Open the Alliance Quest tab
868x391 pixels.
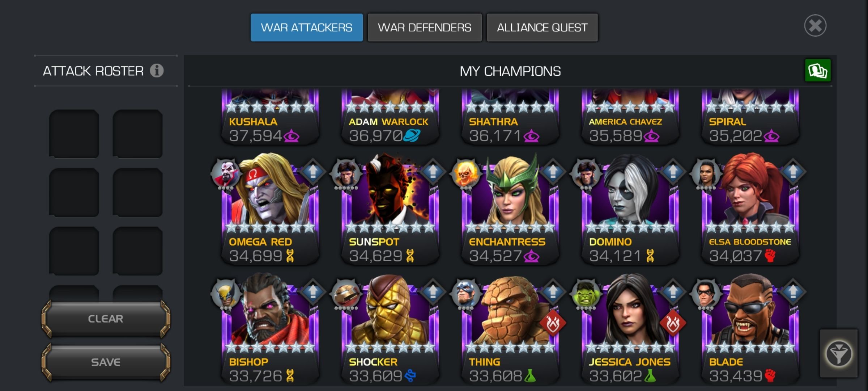pyautogui.click(x=542, y=28)
